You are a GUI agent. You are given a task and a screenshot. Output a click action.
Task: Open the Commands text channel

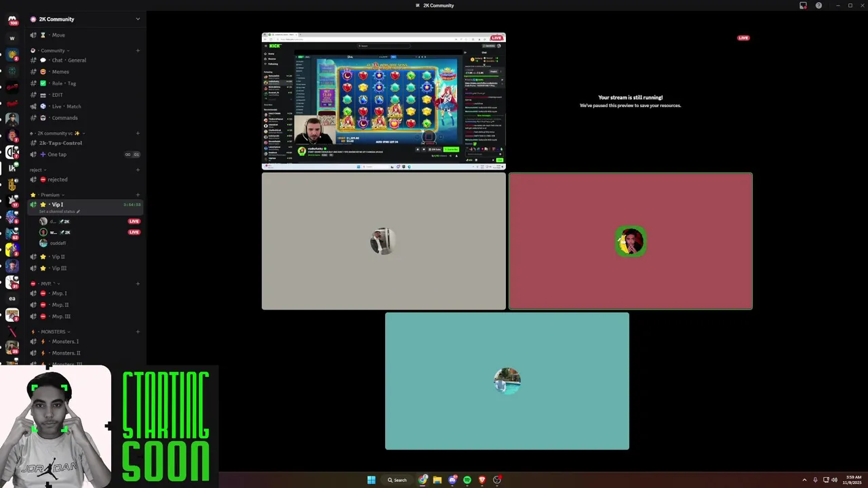[x=85, y=118]
